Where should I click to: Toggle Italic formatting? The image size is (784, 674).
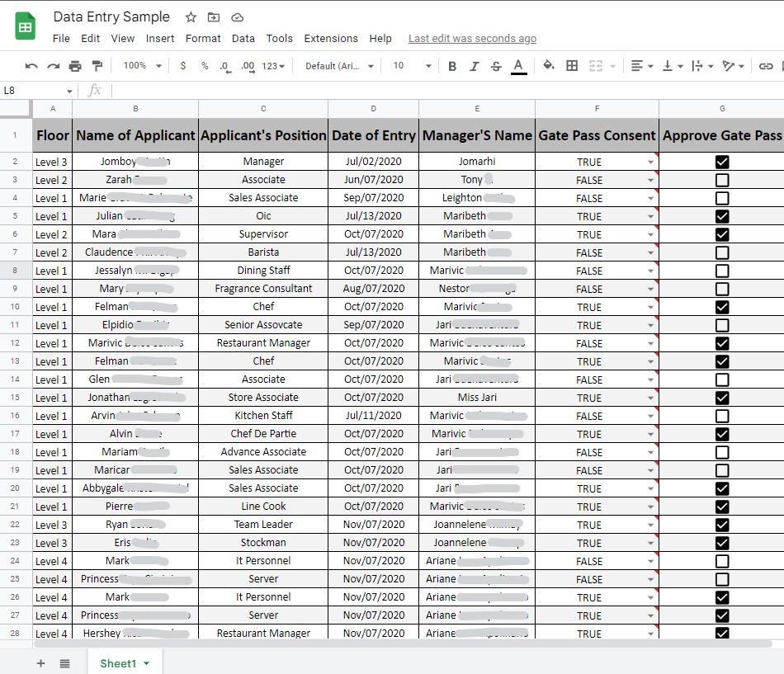click(x=474, y=66)
